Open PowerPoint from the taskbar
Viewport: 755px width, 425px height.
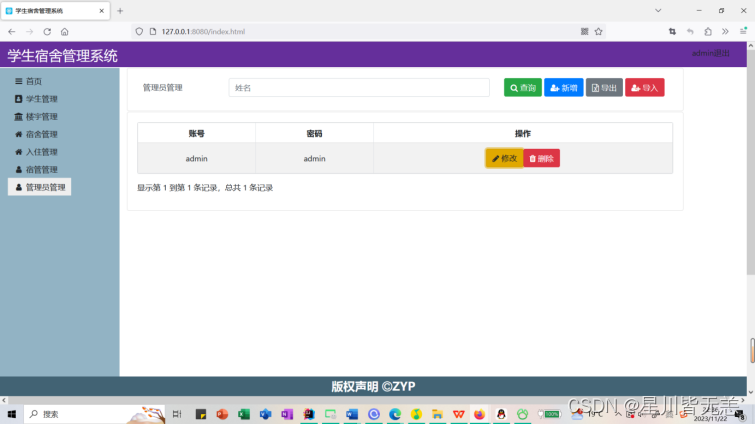pos(222,414)
